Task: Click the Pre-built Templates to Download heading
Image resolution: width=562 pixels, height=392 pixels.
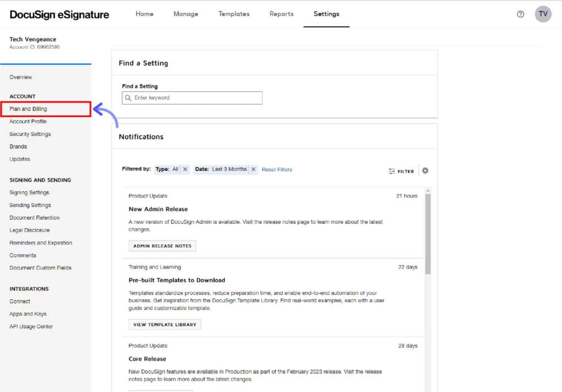Action: click(x=177, y=280)
